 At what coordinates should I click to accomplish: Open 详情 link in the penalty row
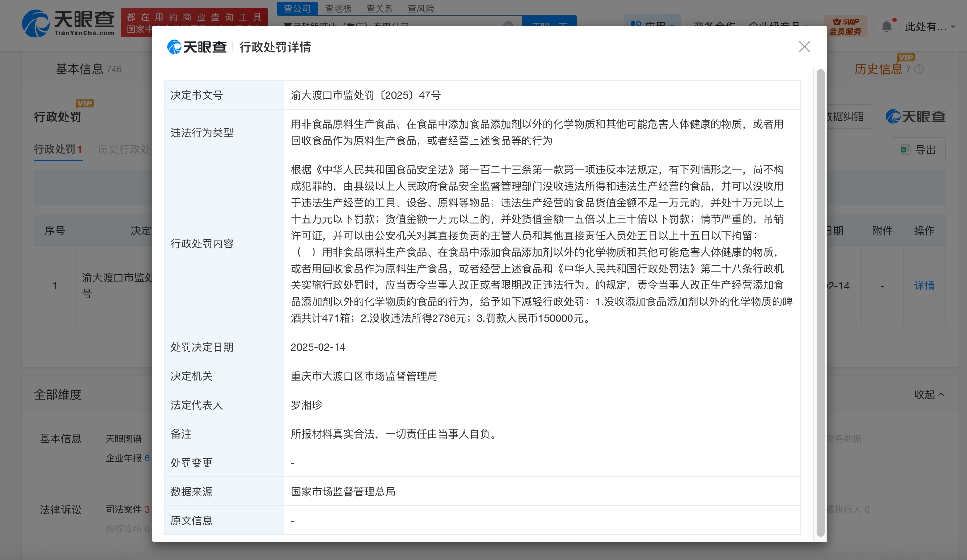click(x=924, y=286)
